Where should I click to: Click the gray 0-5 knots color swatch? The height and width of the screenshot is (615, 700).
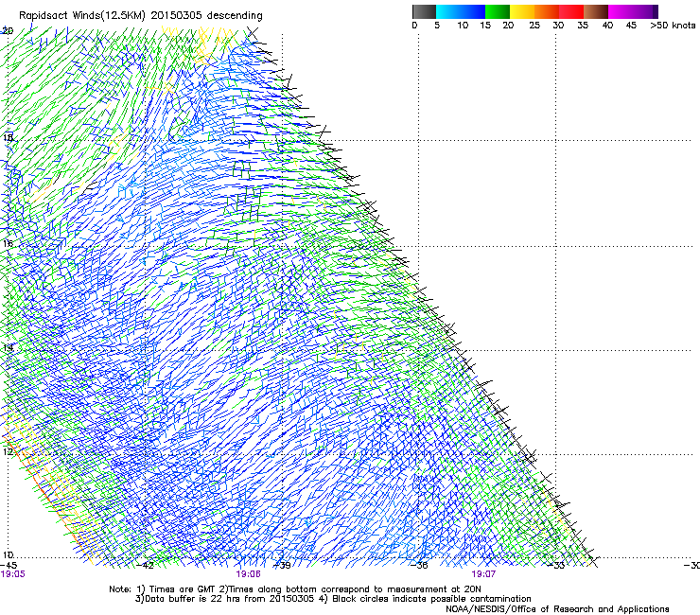[x=424, y=11]
